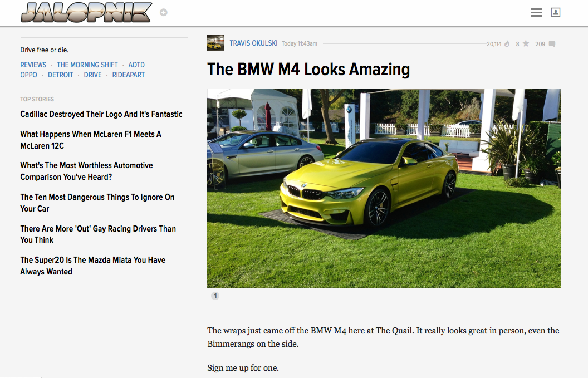Open the Drive section link
588x378 pixels.
point(92,75)
